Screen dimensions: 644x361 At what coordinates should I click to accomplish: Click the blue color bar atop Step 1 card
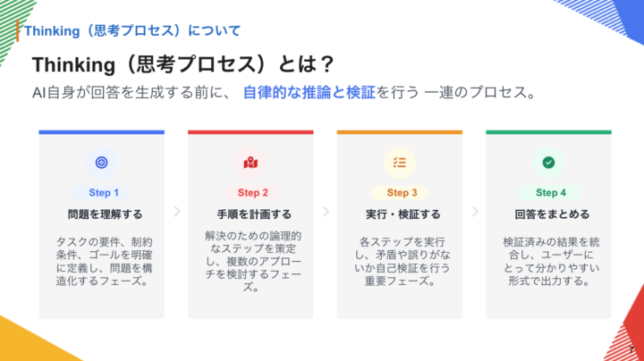(x=101, y=132)
